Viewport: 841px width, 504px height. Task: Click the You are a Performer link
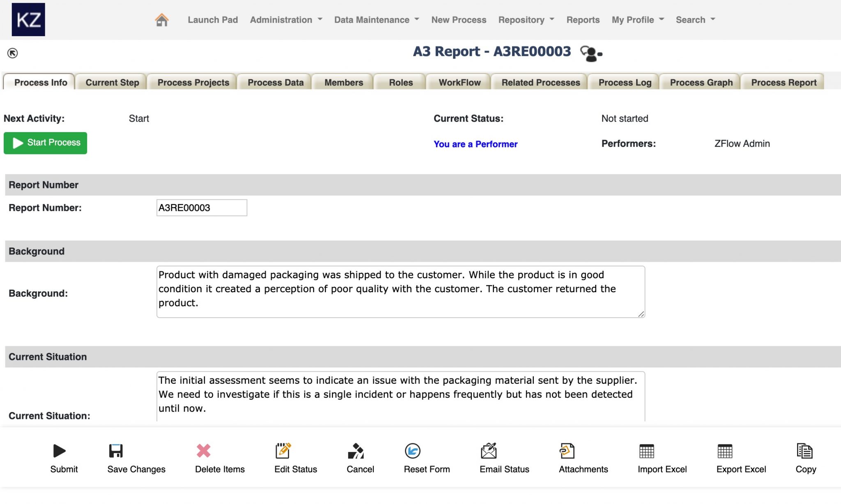point(475,144)
